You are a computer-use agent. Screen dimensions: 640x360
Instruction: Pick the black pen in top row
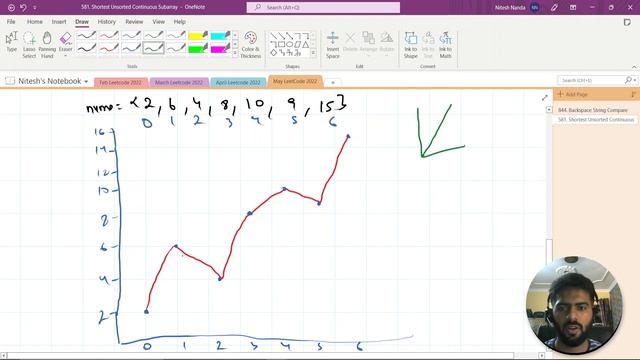point(87,36)
